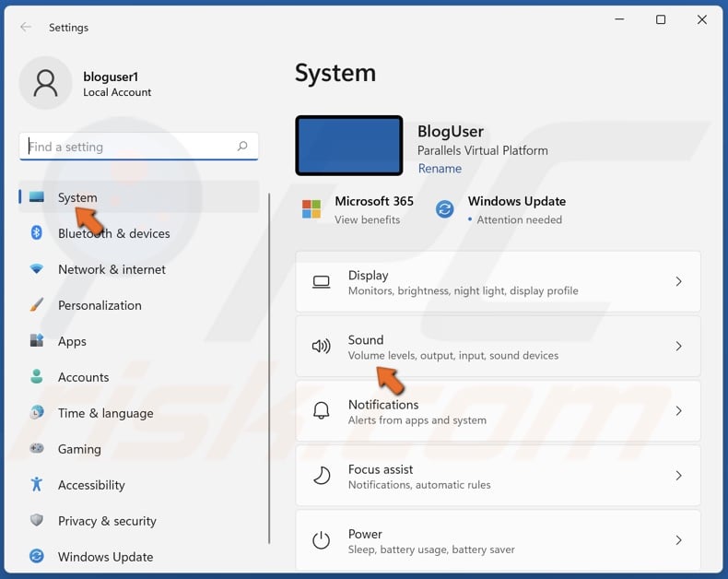Open Privacy & security label
This screenshot has width=728, height=579.
[x=107, y=521]
